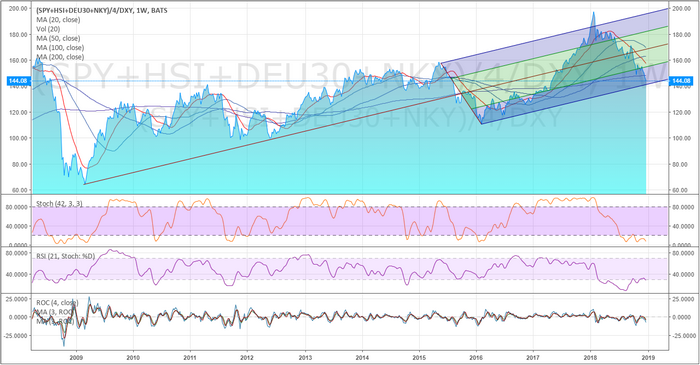Viewport: 700px width, 365px height.
Task: Click the ROC (4, close) indicator label
Action: [x=57, y=303]
